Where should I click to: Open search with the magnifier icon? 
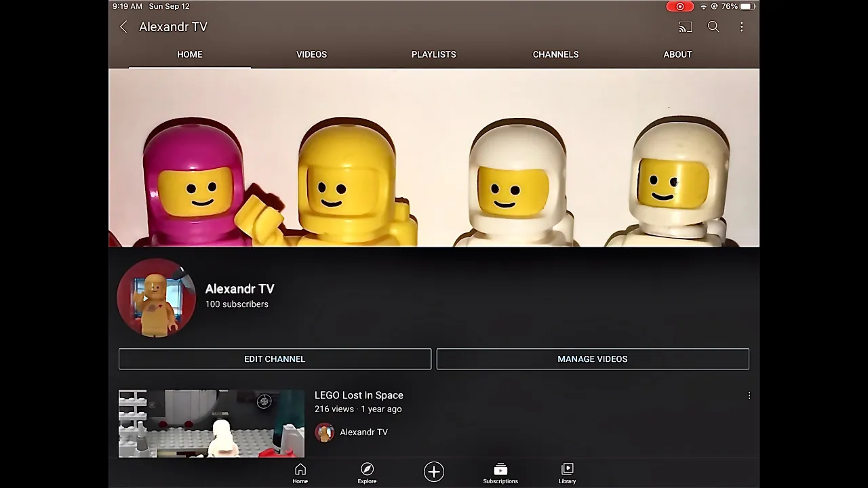tap(713, 27)
